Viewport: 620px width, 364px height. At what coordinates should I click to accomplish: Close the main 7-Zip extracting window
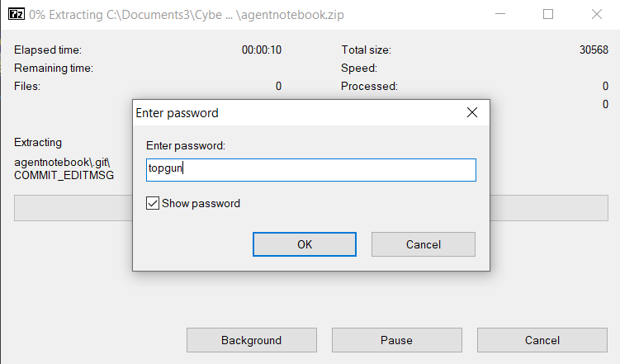597,14
